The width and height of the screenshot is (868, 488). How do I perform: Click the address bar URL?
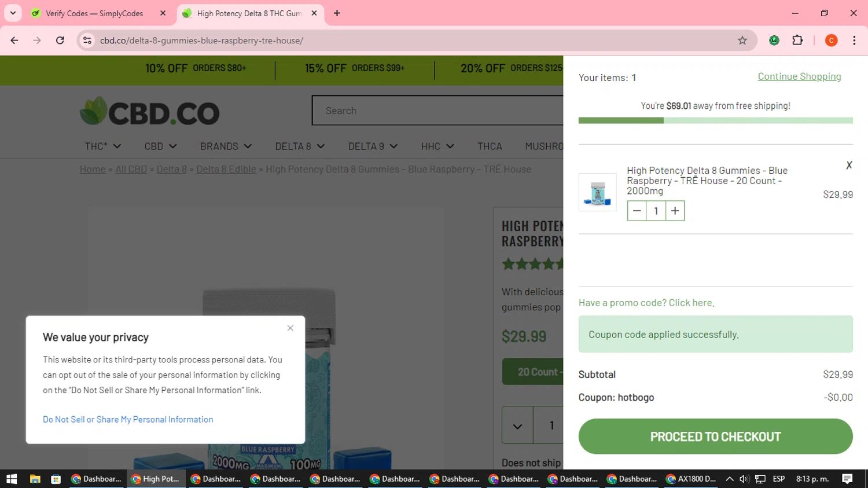click(x=201, y=41)
